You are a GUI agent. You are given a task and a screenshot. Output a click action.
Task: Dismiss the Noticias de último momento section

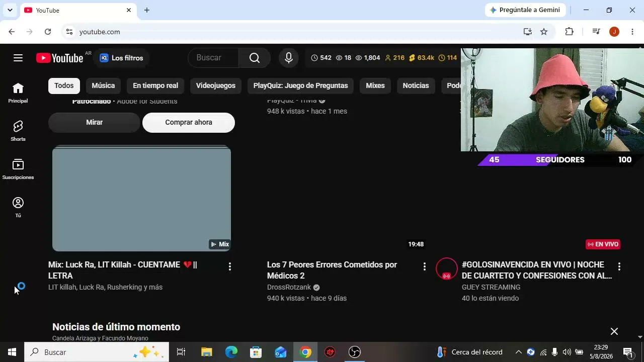pyautogui.click(x=614, y=331)
